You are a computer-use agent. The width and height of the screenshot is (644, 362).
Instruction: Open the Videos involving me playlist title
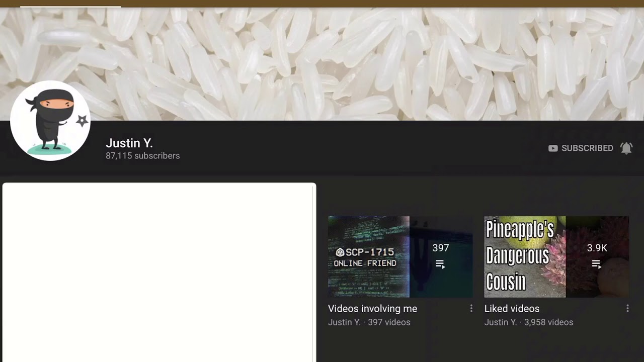(x=372, y=309)
